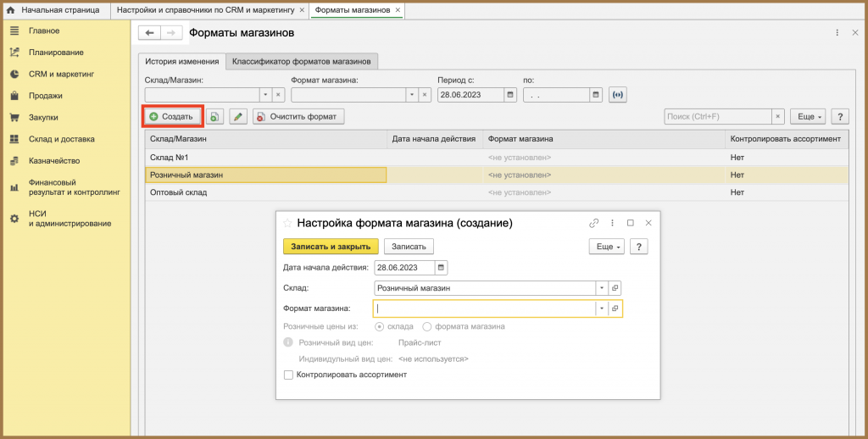Clear the Формат магазина filter with the x
The width and height of the screenshot is (868, 439).
click(425, 95)
